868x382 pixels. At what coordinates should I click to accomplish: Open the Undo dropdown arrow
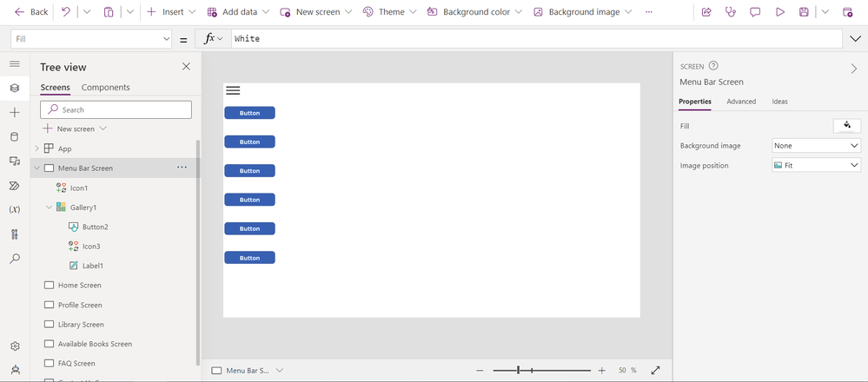86,11
